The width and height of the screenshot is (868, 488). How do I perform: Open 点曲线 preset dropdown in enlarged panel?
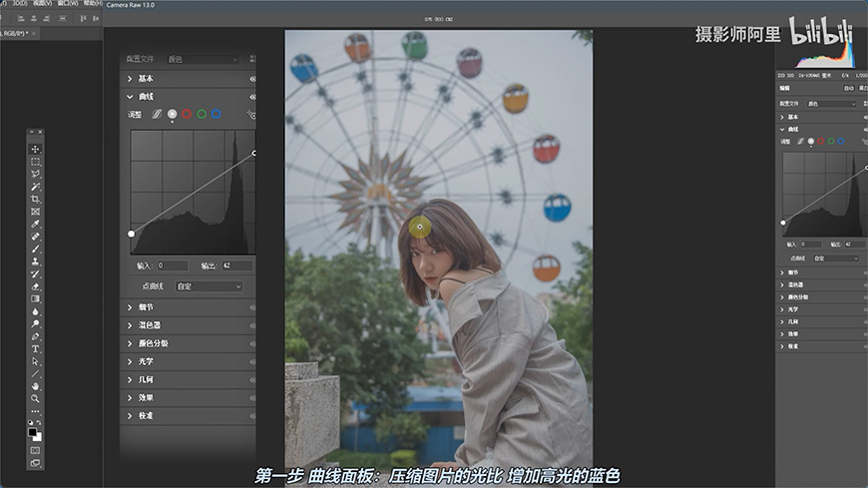pos(209,286)
